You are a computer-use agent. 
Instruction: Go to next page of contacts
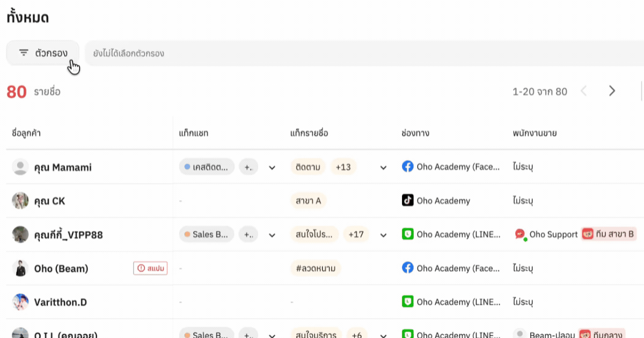point(612,91)
